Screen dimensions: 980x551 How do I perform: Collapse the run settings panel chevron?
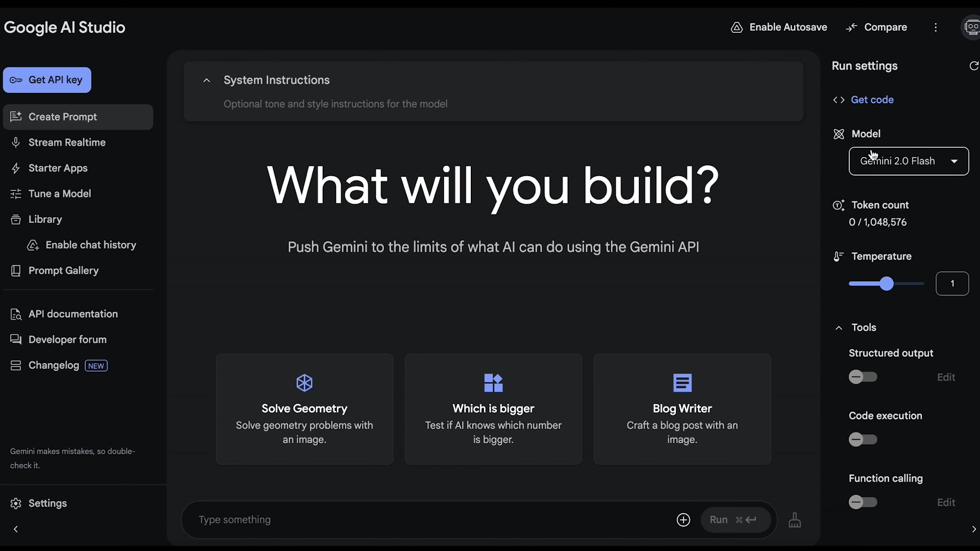[x=973, y=529]
